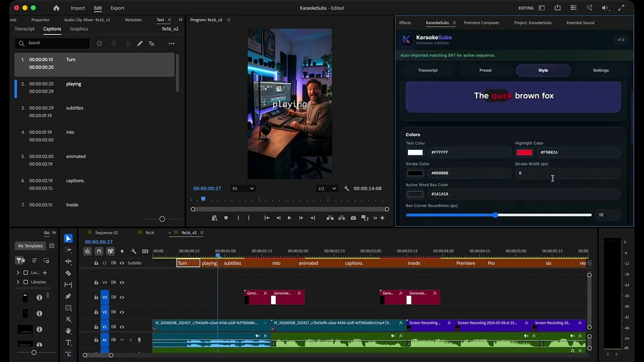Show hidden panels chevron in source panel
This screenshot has width=644, height=362.
coord(180,20)
